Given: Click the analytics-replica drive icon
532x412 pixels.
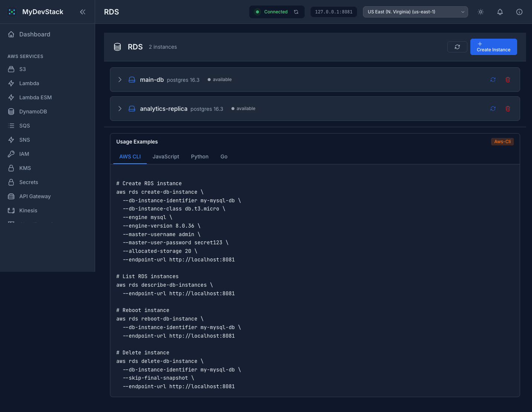Looking at the screenshot, I should 132,109.
